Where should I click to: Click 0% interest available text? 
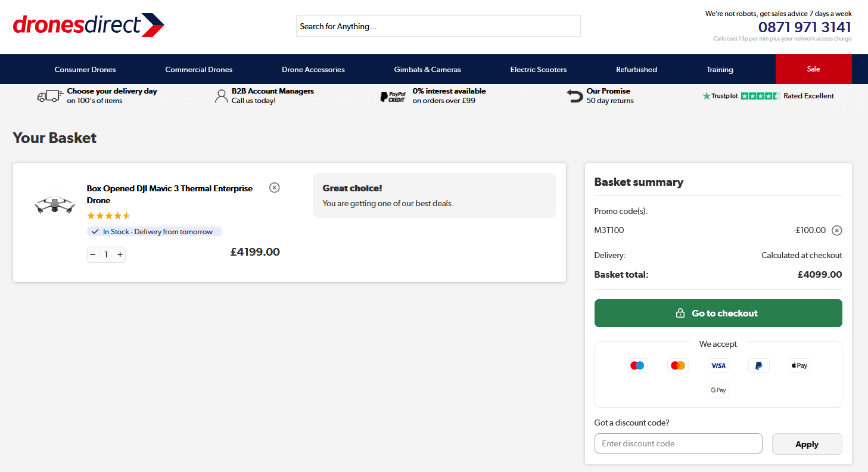pos(449,91)
